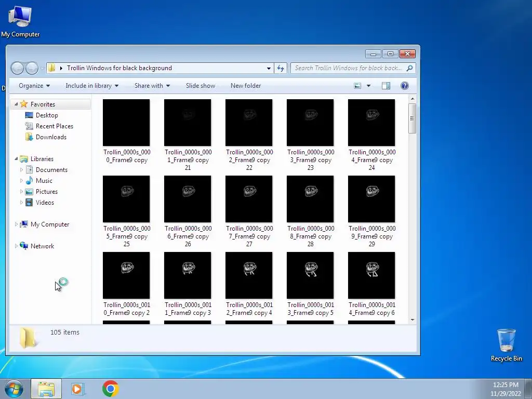Click the search magnifier icon

409,68
